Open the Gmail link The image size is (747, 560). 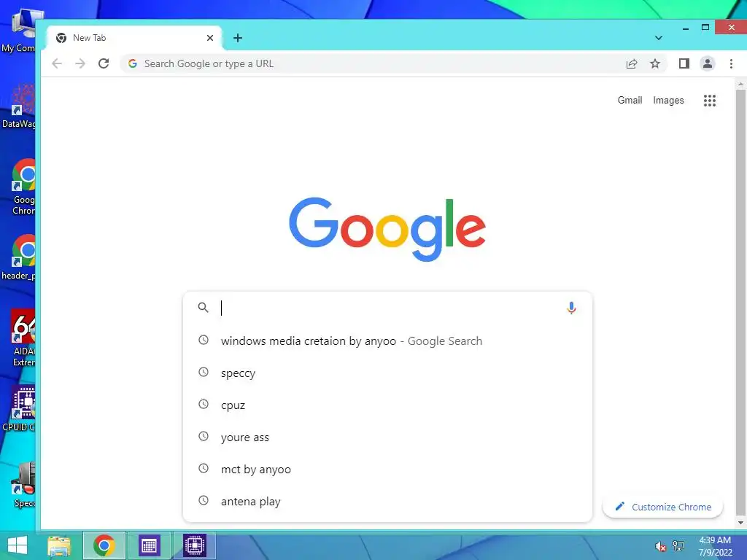pos(630,100)
